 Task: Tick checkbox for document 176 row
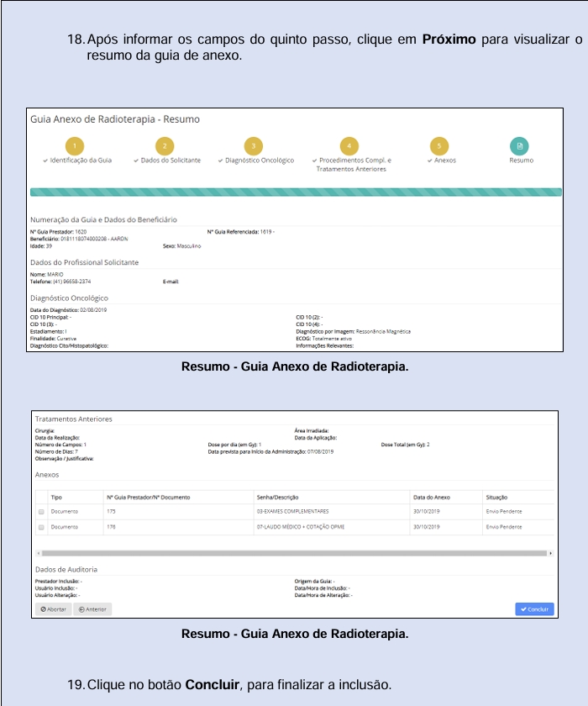[41, 527]
